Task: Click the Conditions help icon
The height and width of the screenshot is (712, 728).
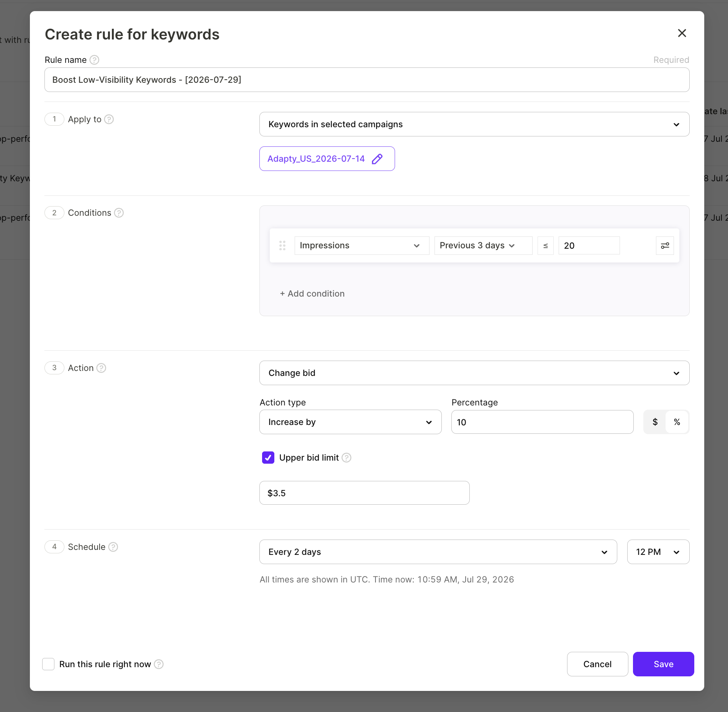Action: [119, 213]
